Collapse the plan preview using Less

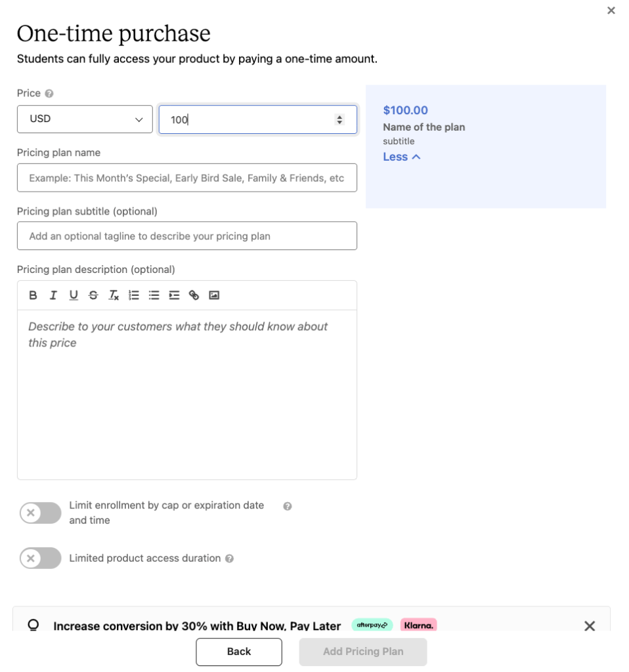point(402,157)
